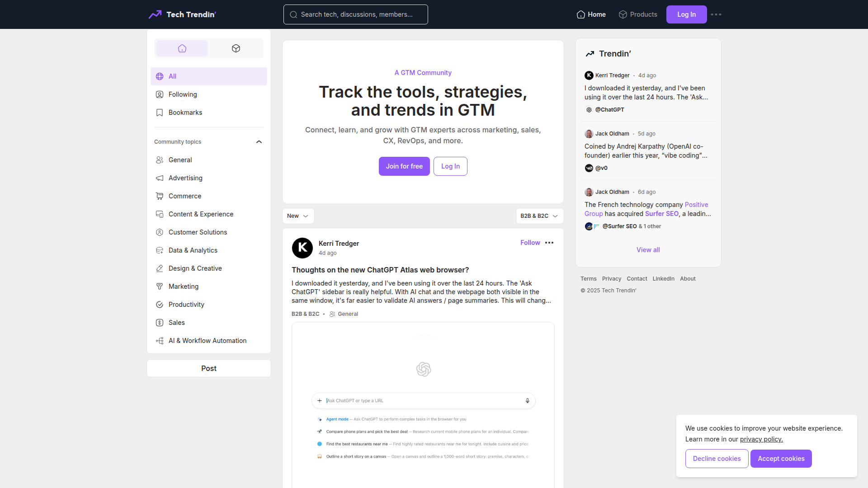Click the microphone icon in ChatGPT preview
Viewport: 868px width, 488px height.
(x=527, y=401)
